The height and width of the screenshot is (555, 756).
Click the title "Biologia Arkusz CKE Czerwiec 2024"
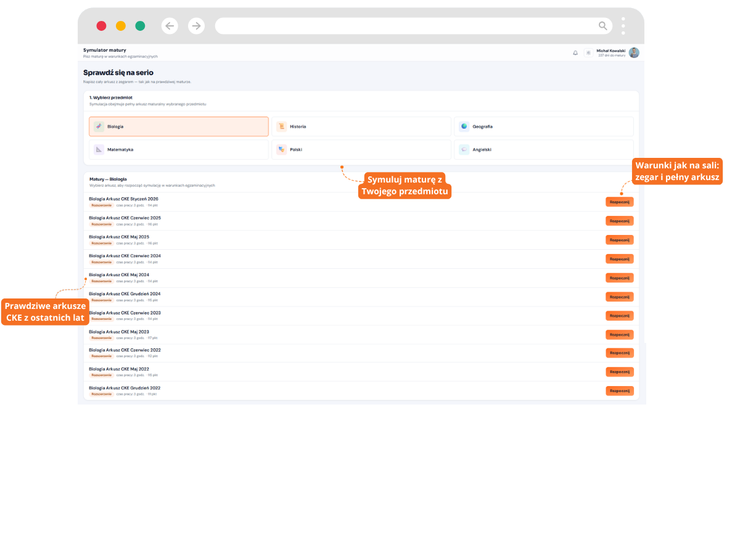click(125, 256)
